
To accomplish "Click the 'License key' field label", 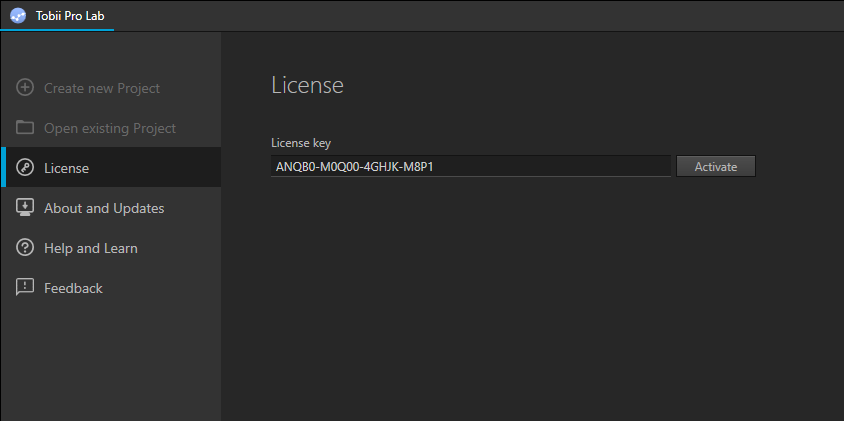I will click(300, 143).
